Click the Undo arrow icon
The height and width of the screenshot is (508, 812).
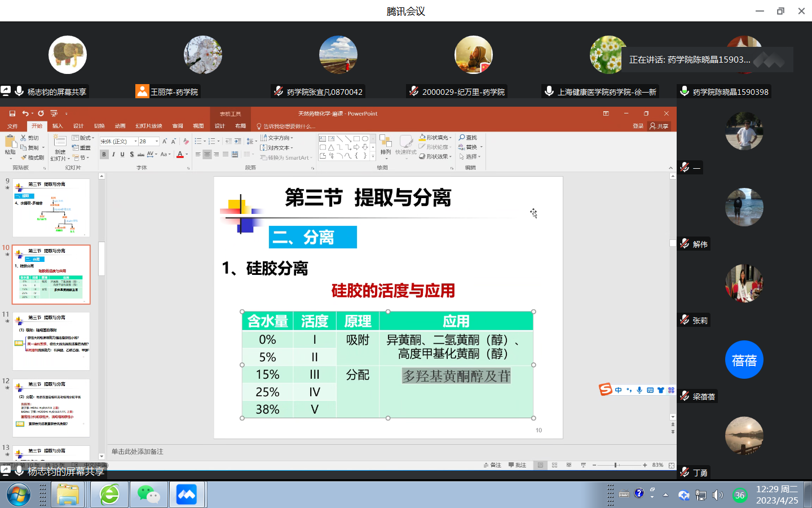tap(25, 113)
